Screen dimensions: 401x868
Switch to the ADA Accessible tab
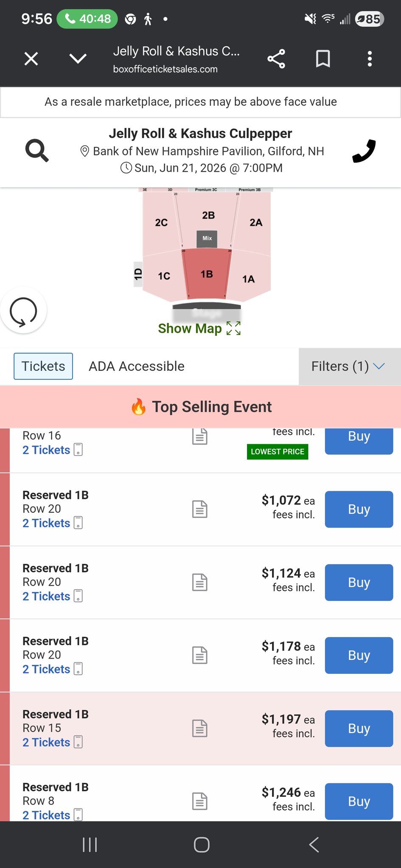[136, 366]
